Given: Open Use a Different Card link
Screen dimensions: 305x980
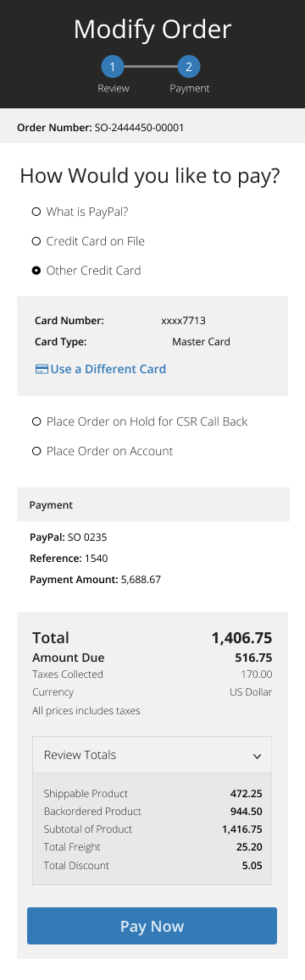Looking at the screenshot, I should pos(108,369).
